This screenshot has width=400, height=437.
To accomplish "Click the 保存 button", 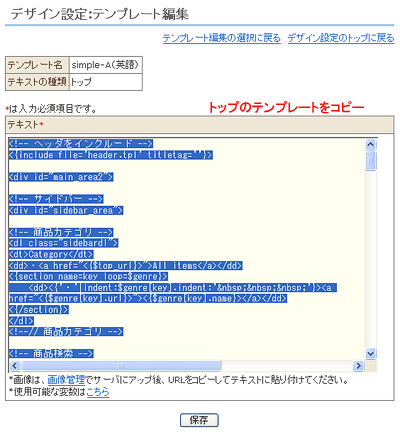I will [x=199, y=420].
